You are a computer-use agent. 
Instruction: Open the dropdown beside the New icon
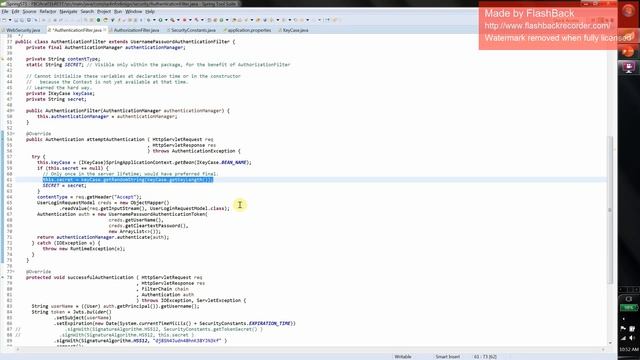pyautogui.click(x=9, y=20)
